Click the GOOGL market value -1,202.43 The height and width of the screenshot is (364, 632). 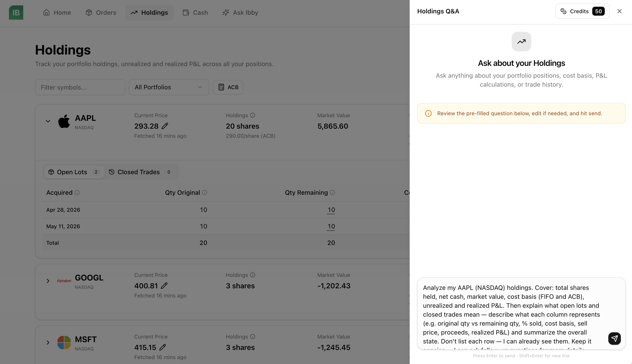tap(334, 286)
